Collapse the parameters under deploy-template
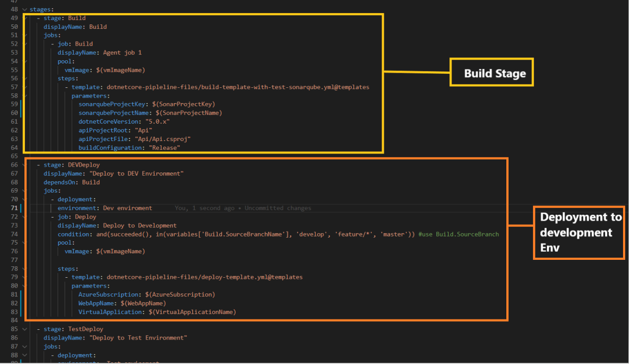 pyautogui.click(x=24, y=286)
